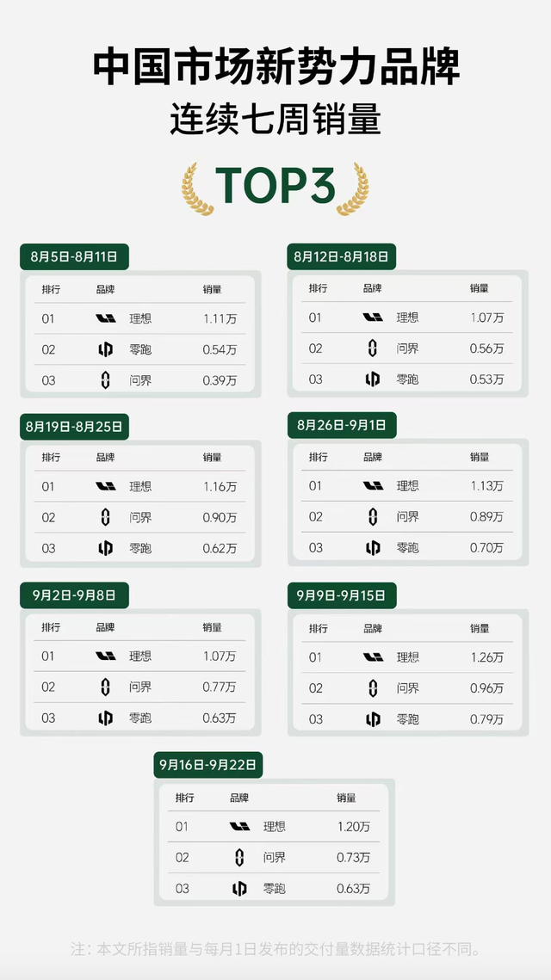
Task: Click the Li Auto logo in the 9月9日-9月15日 table
Action: tap(374, 656)
